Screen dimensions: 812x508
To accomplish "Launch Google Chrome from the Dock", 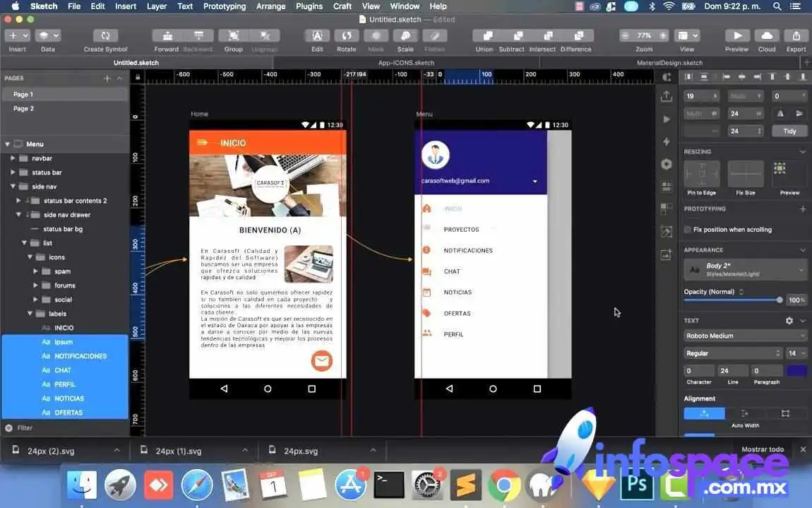I will pyautogui.click(x=503, y=485).
